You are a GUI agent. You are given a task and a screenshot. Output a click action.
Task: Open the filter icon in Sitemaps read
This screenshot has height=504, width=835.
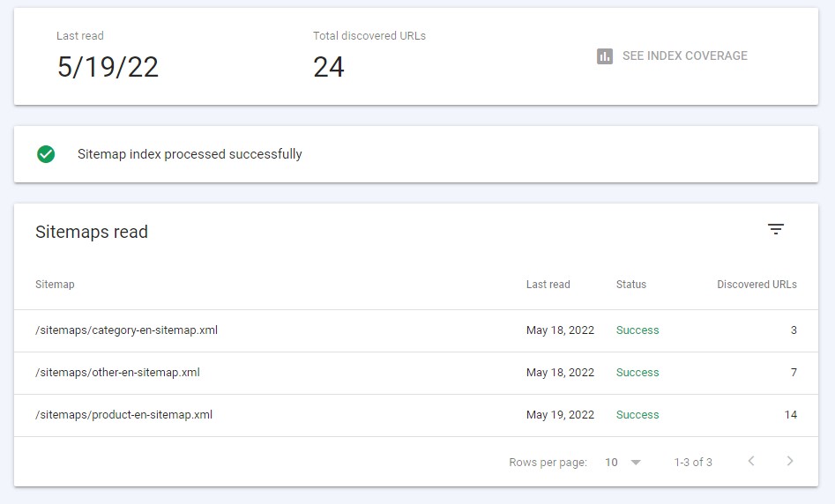(x=775, y=229)
